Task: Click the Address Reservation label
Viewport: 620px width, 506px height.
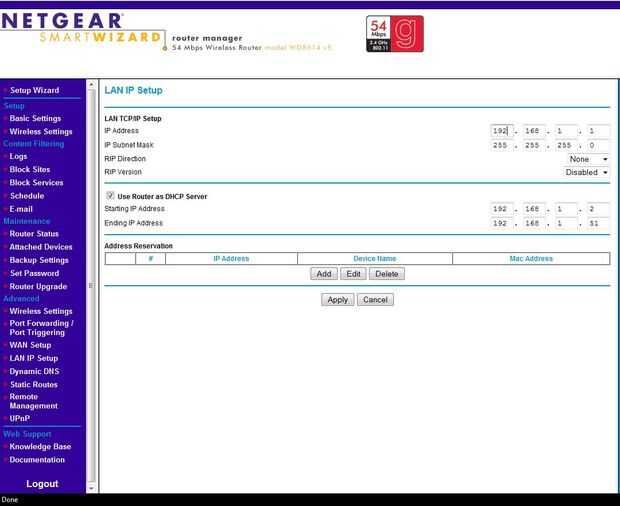Action: 138,246
